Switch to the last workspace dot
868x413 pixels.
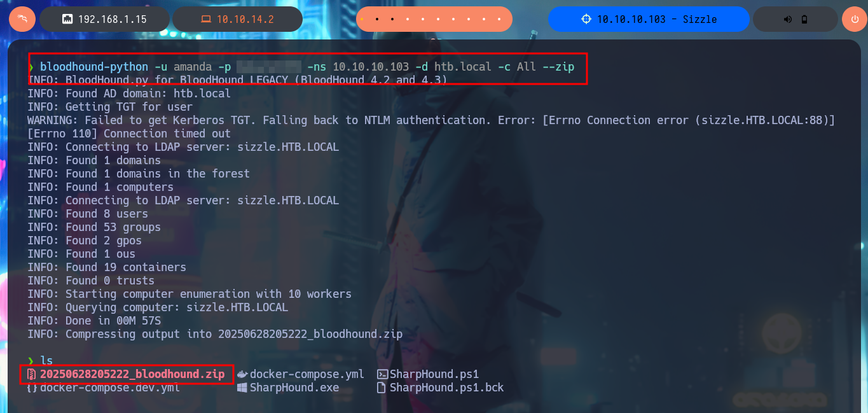499,19
